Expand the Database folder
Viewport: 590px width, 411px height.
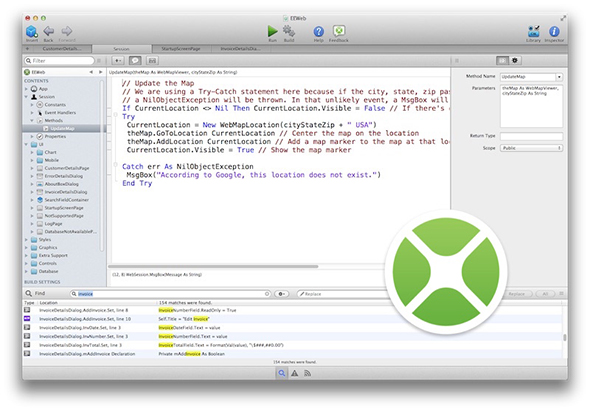tap(26, 271)
